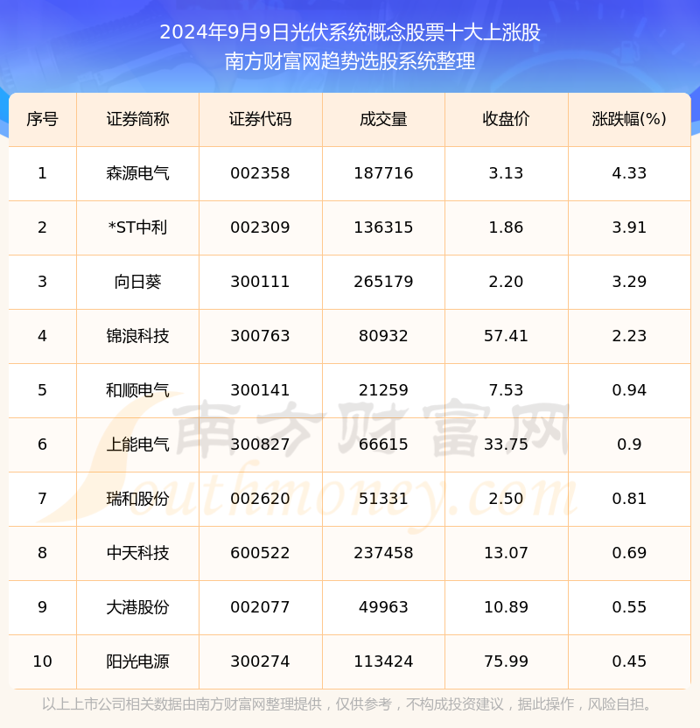Image resolution: width=700 pixels, height=728 pixels.
Task: Click the change percentage 2.23
Action: point(629,336)
